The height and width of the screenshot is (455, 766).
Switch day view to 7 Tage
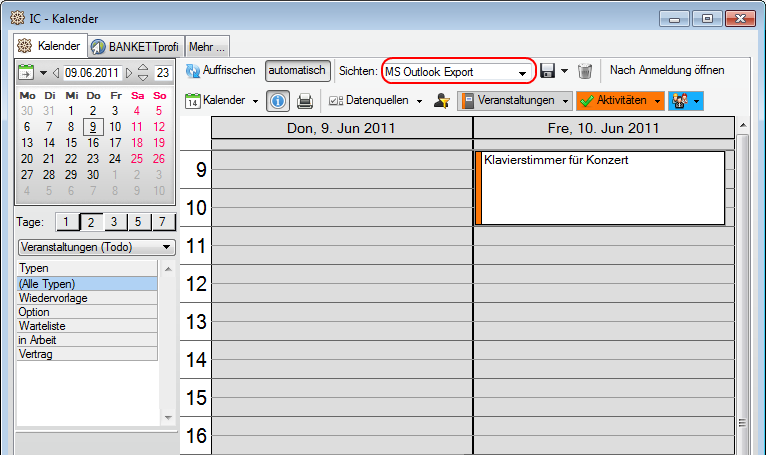click(x=162, y=222)
